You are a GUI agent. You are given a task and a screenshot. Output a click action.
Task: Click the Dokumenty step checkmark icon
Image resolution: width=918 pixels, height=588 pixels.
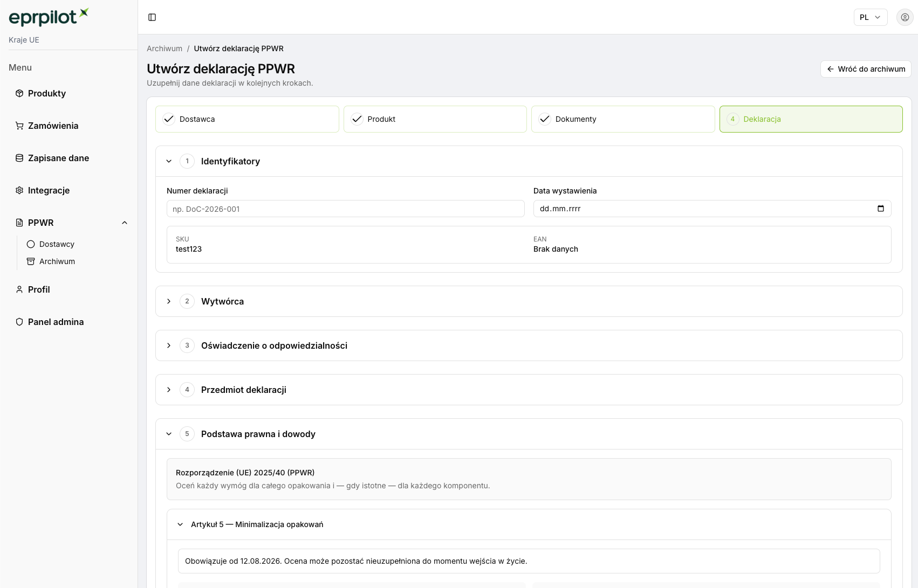tap(545, 119)
